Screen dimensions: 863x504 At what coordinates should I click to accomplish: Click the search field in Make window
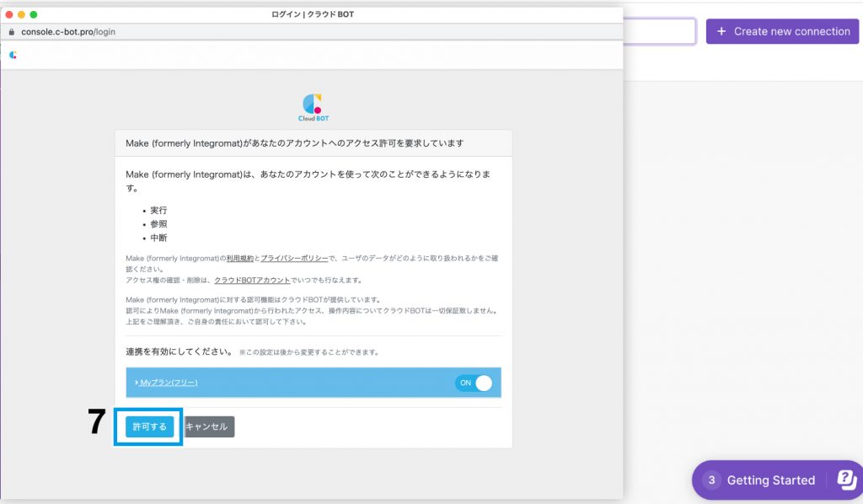(659, 31)
